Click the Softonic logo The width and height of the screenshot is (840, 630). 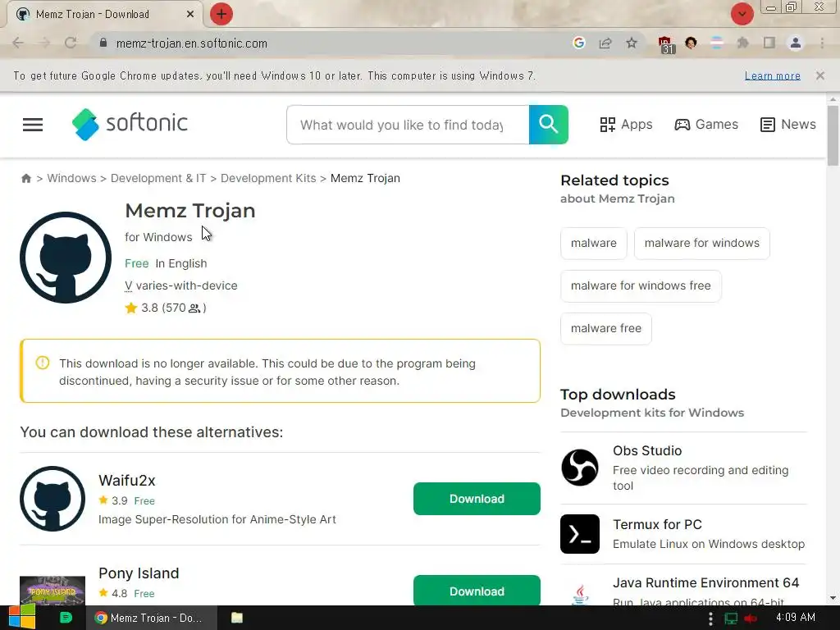[130, 125]
